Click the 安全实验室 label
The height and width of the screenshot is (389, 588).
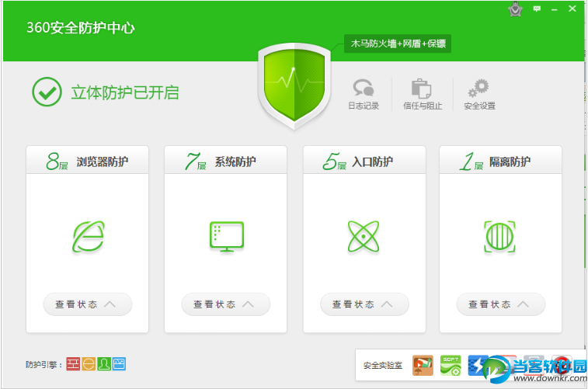point(382,366)
